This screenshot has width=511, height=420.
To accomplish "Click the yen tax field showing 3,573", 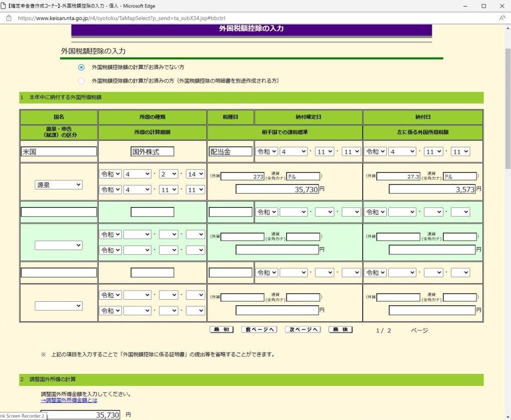I will pyautogui.click(x=432, y=189).
